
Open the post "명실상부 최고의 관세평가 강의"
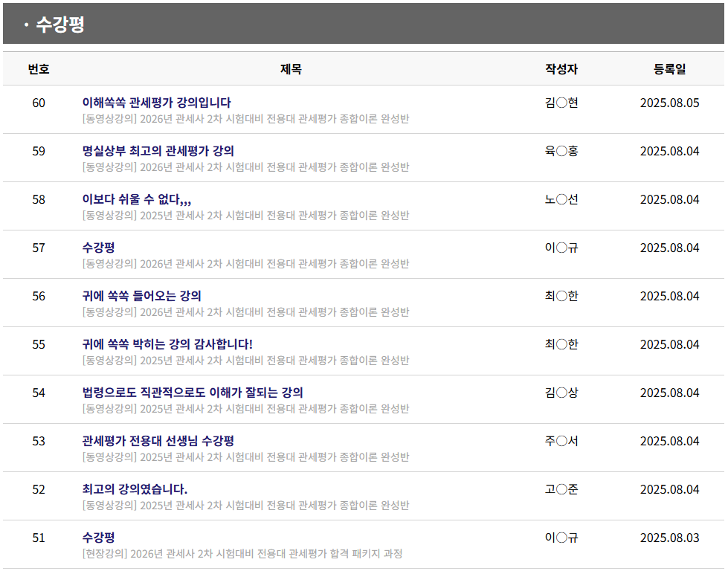158,151
